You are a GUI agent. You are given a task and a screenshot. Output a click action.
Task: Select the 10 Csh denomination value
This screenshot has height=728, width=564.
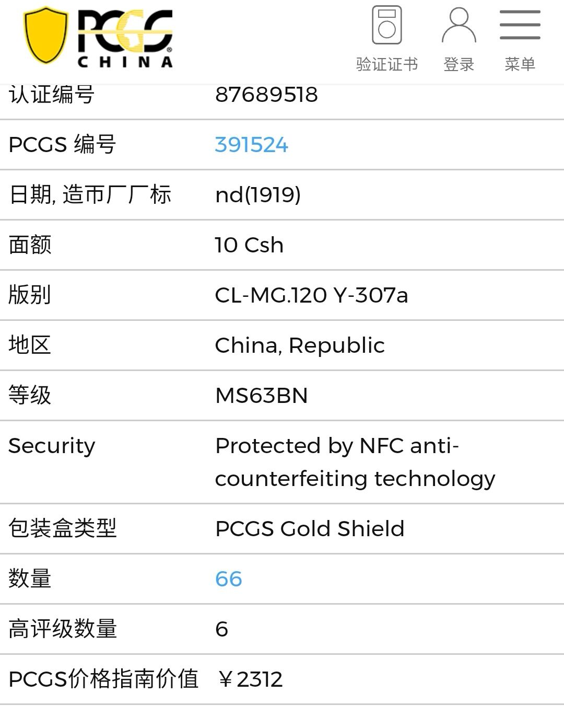point(249,245)
